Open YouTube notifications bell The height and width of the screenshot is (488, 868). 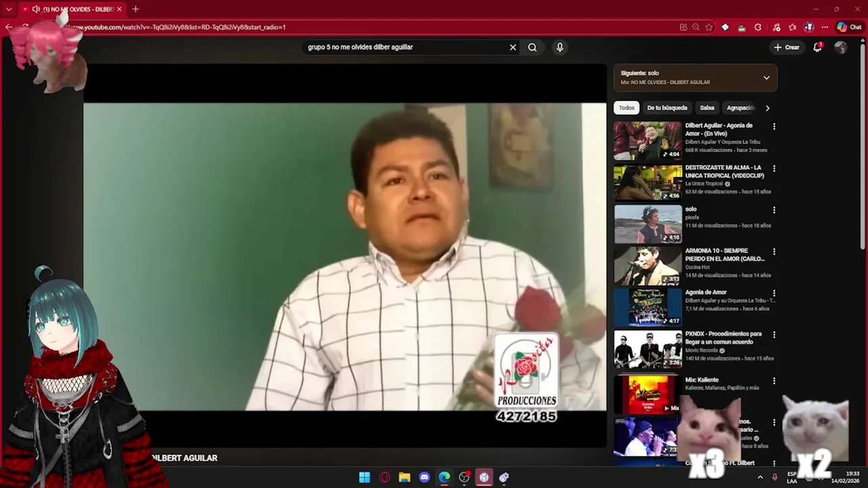[818, 47]
